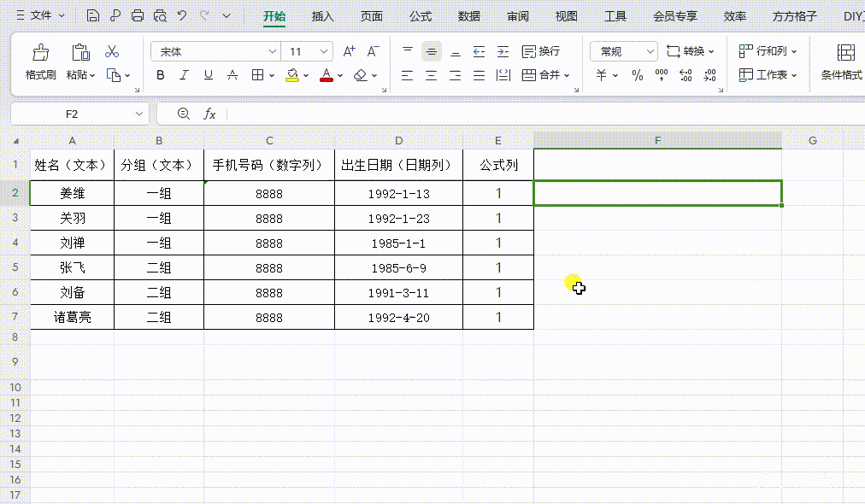Expand the Name Box dropdown arrow
The width and height of the screenshot is (865, 504).
click(139, 114)
